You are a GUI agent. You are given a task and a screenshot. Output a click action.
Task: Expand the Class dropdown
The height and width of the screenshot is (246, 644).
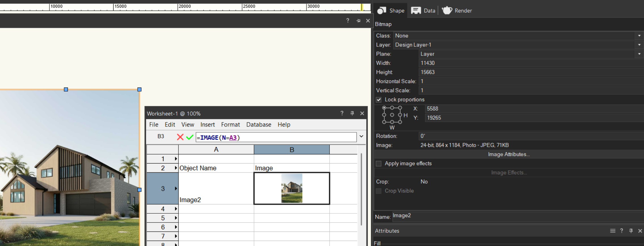click(639, 36)
